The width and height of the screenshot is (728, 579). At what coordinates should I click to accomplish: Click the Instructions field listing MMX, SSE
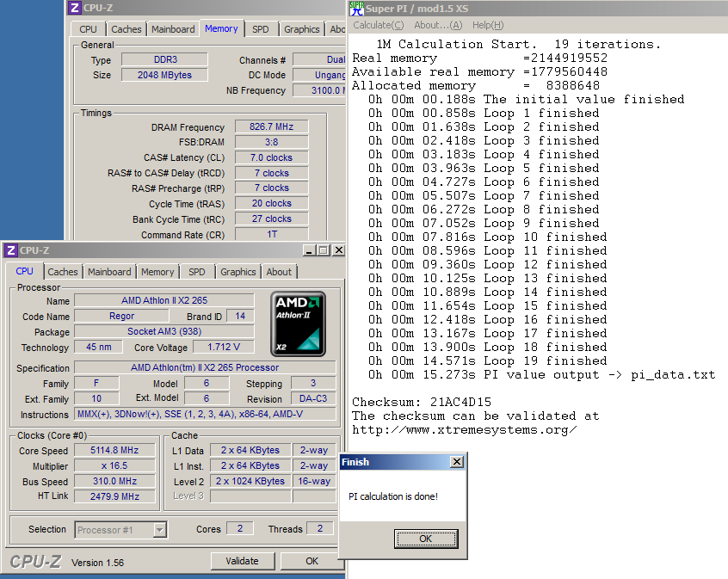tap(205, 414)
